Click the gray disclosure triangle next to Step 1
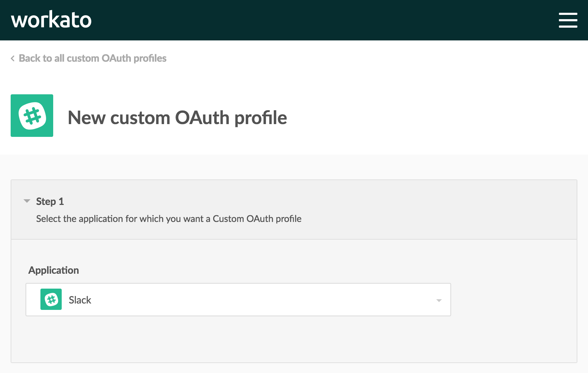This screenshot has height=373, width=588. tap(27, 201)
